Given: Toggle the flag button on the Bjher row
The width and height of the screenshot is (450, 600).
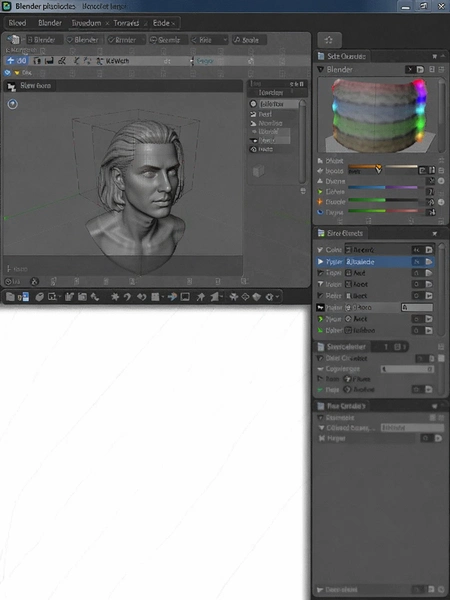Looking at the screenshot, I should point(429,330).
